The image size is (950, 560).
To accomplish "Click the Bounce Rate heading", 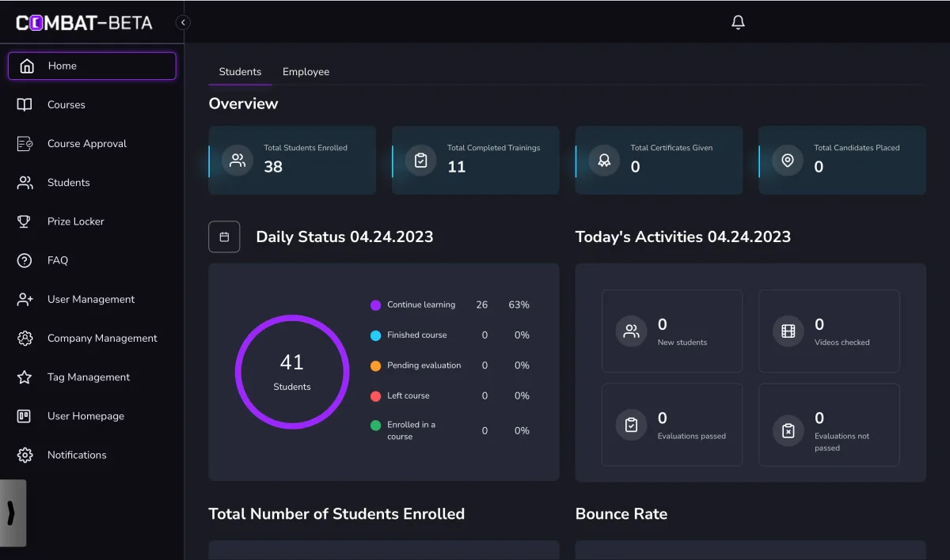I will pos(621,513).
